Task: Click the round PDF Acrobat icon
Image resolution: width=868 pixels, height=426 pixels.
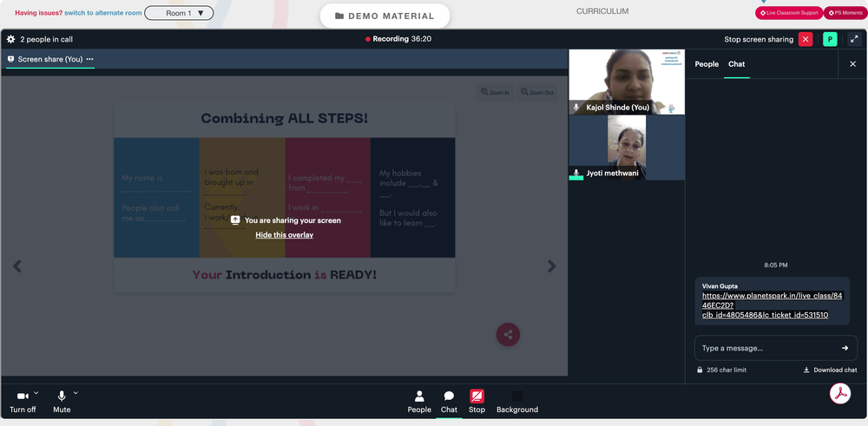Action: pos(839,393)
